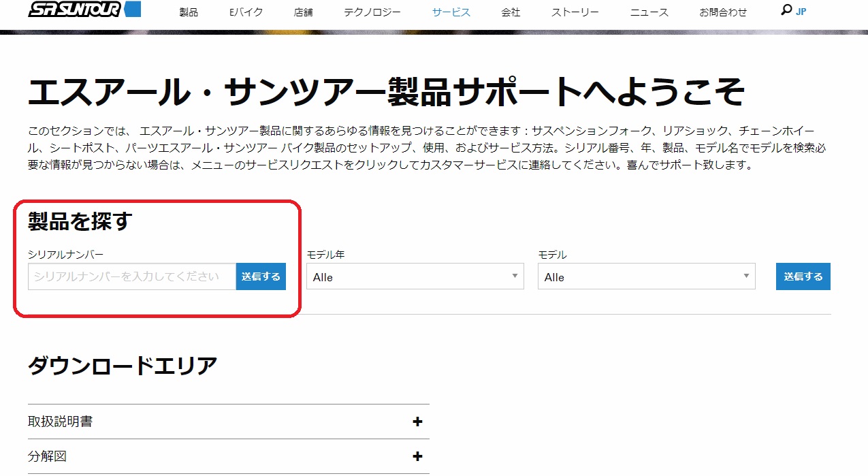Screen dimensions: 868x476
Task: Expand the 取扱説明書 section
Action: 229,422
